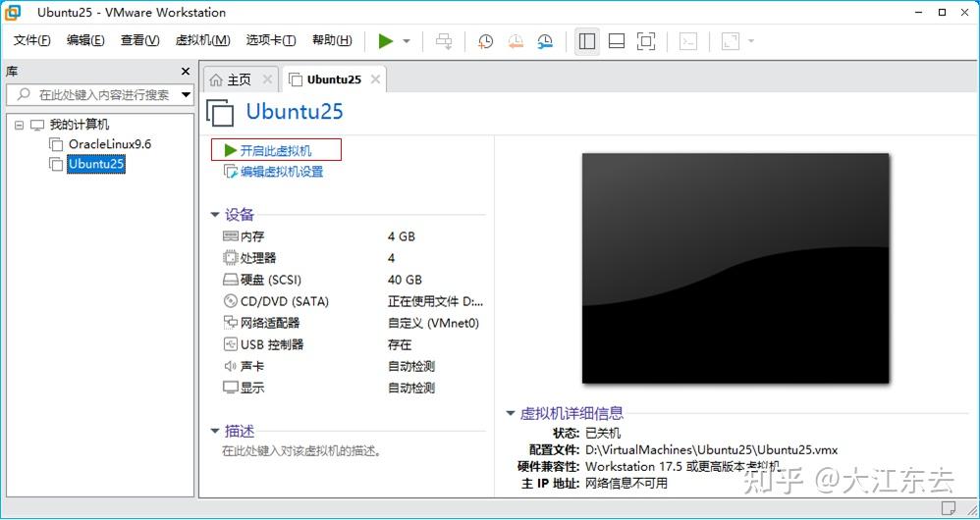Image resolution: width=980 pixels, height=520 pixels.
Task: Take a snapshot using the clock-plus icon
Action: [x=486, y=41]
